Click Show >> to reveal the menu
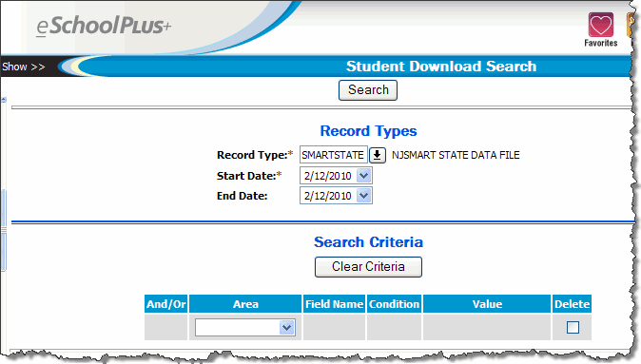Image resolution: width=641 pixels, height=364 pixels. [24, 67]
